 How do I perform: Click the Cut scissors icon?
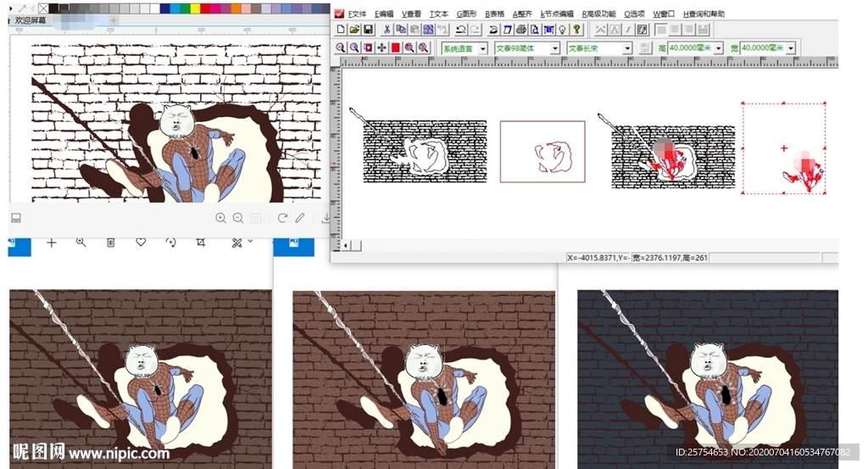(x=387, y=30)
